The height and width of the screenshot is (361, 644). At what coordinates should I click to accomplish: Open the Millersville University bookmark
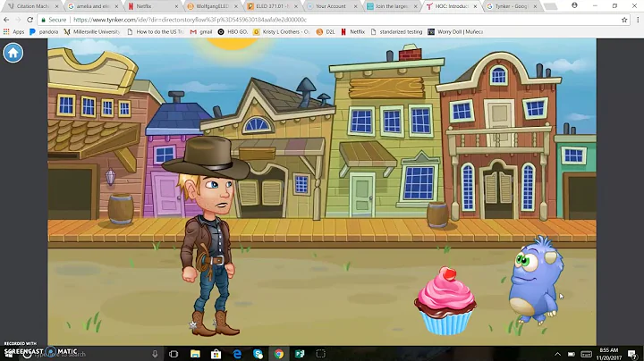[91, 31]
